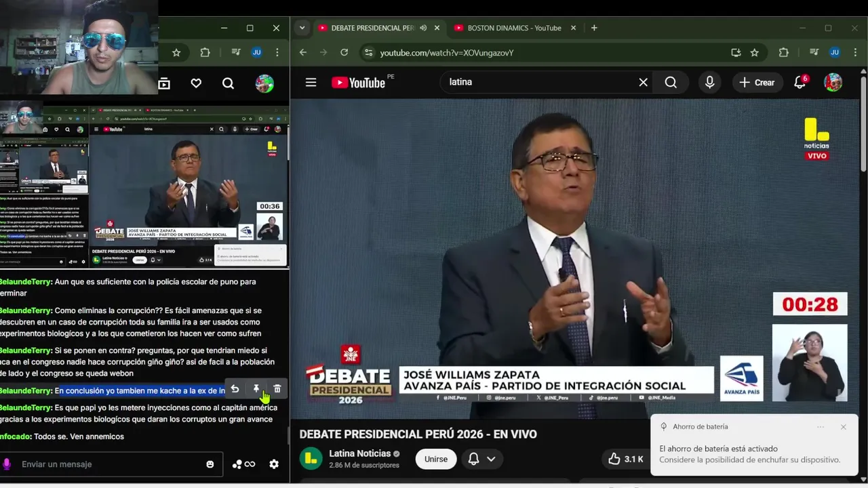868x488 pixels.
Task: Delete the highlighted chat message
Action: [277, 389]
